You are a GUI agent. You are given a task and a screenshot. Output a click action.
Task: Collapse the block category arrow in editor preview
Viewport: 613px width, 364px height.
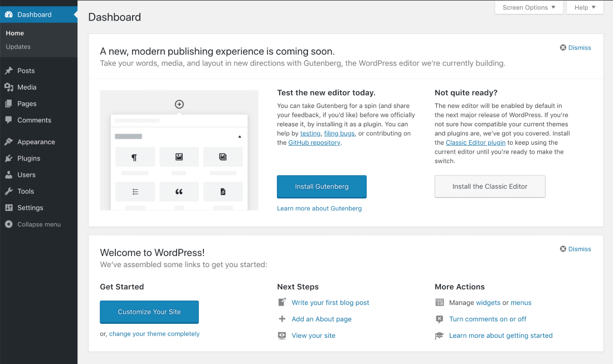click(240, 137)
